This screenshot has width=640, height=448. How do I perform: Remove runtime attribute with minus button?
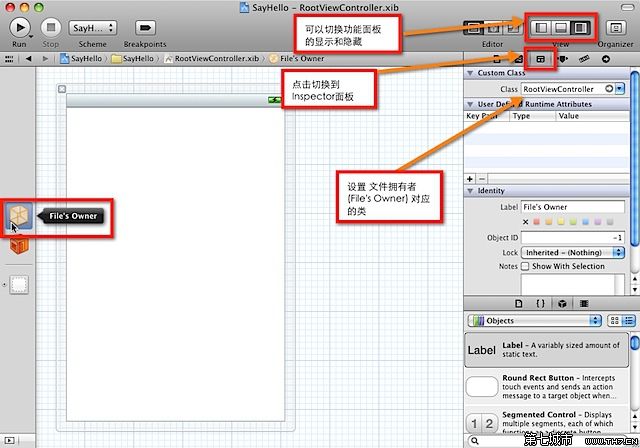(482, 179)
